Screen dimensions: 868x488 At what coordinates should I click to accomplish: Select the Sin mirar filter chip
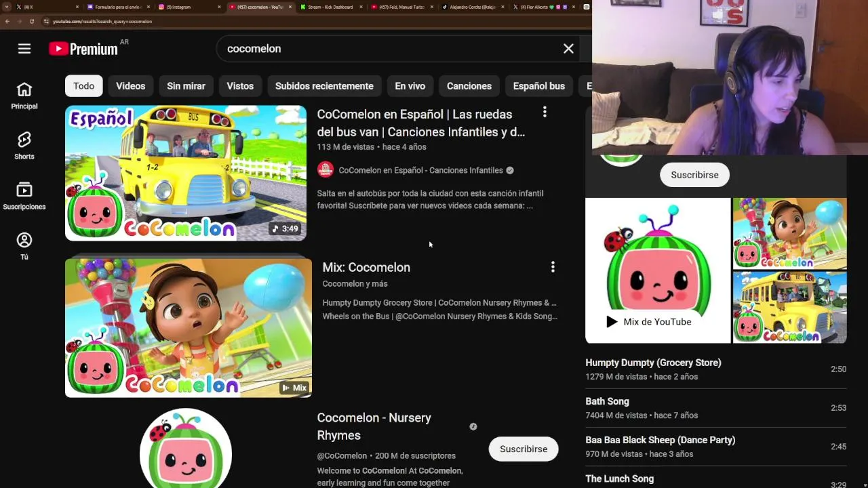[x=186, y=86]
